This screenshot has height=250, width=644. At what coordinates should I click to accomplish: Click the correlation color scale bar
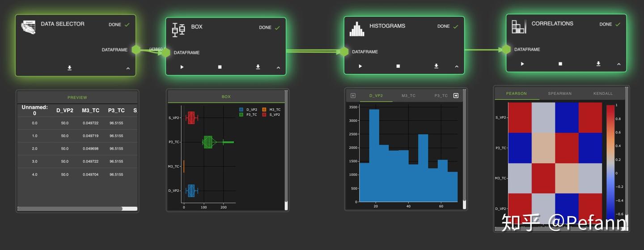610,161
